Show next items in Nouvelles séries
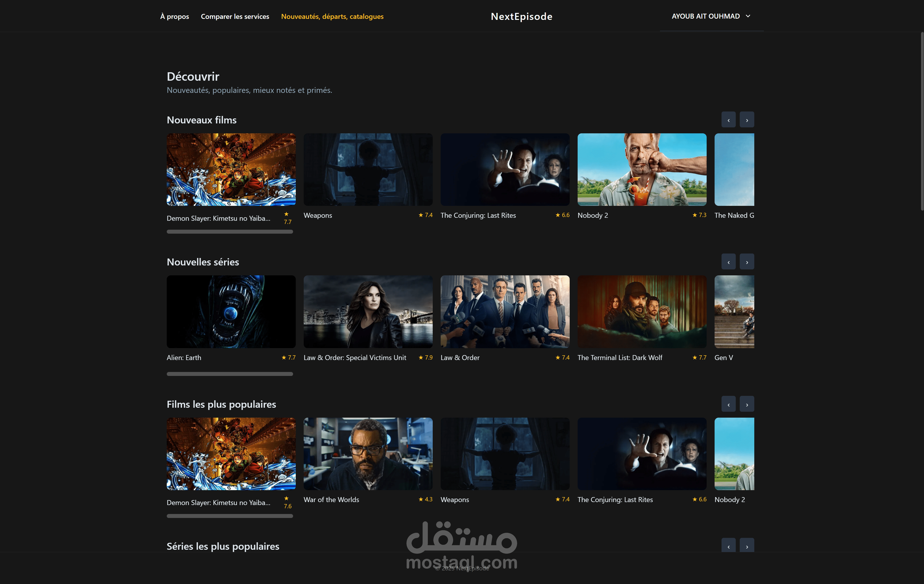 (747, 262)
